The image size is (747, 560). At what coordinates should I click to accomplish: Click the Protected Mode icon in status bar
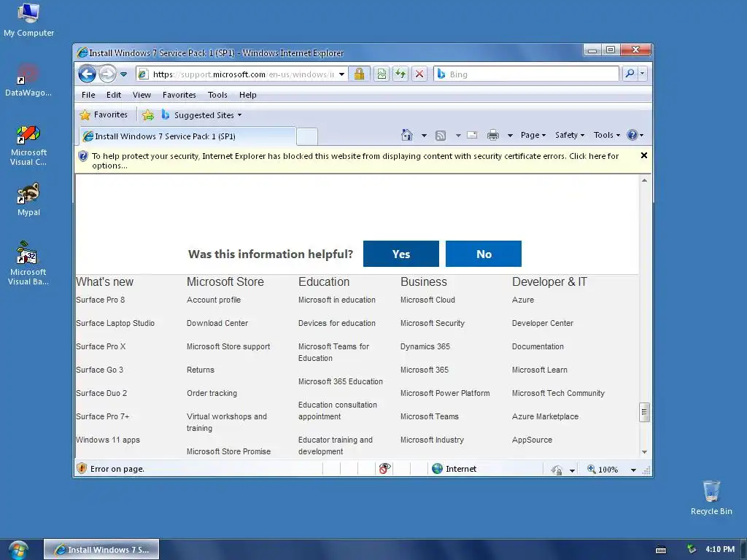[557, 470]
